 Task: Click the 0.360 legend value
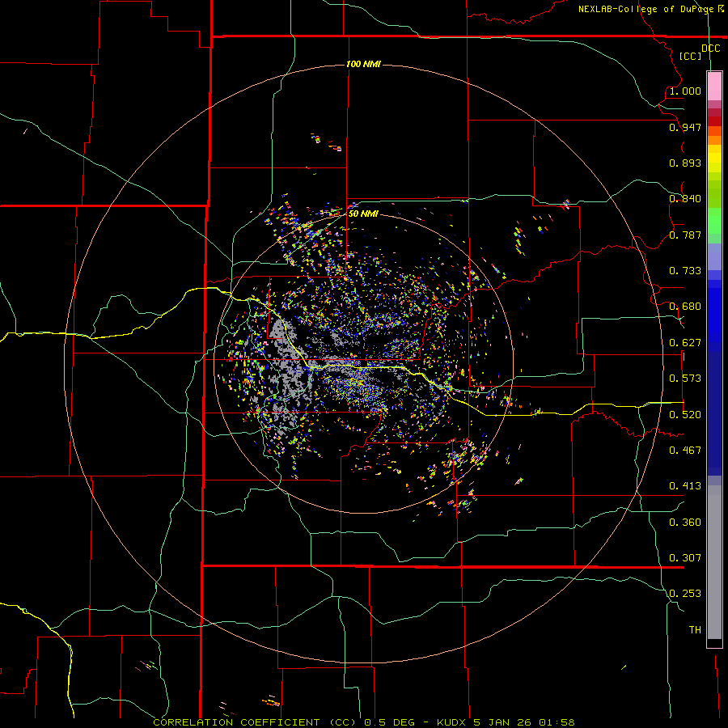click(x=685, y=523)
